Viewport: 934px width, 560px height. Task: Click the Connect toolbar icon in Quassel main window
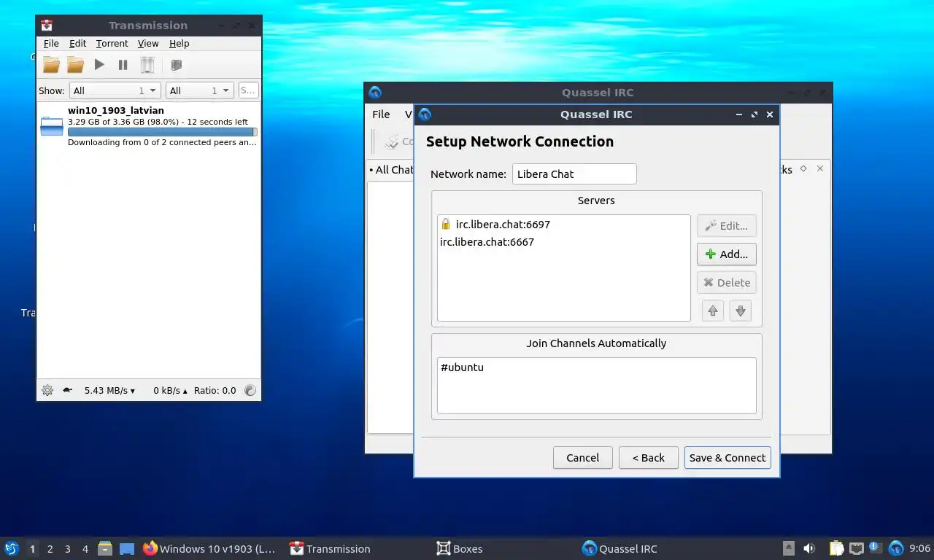(x=392, y=141)
